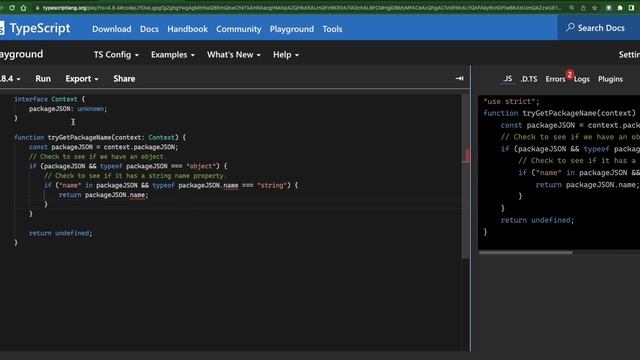Open the Tools nav item
Screen dimensions: 640x360
[x=332, y=29]
